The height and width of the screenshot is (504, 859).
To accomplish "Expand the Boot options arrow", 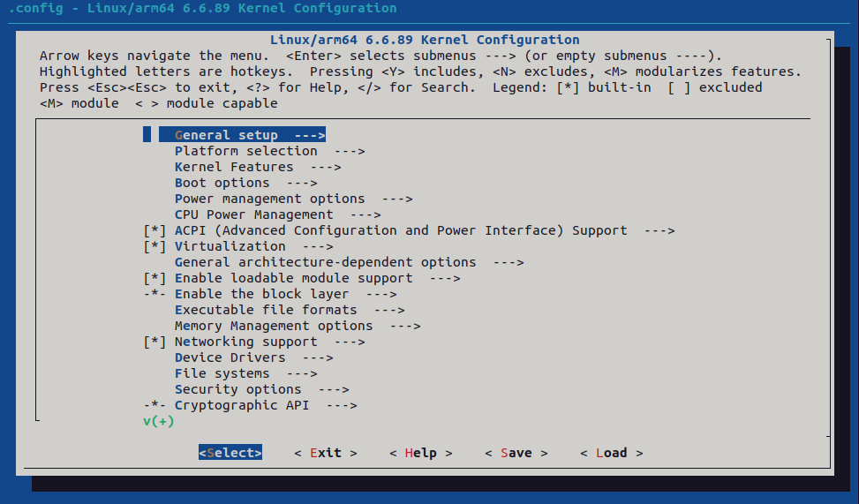I will pyautogui.click(x=301, y=183).
